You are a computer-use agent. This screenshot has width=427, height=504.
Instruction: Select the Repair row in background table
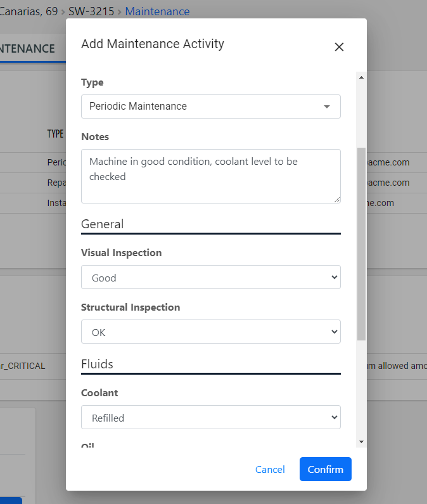[56, 183]
